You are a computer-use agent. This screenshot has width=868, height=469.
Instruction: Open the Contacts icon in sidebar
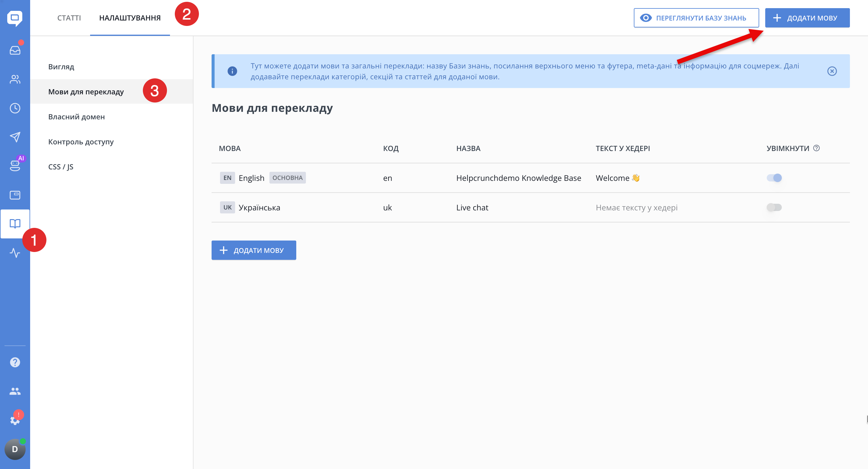tap(15, 79)
